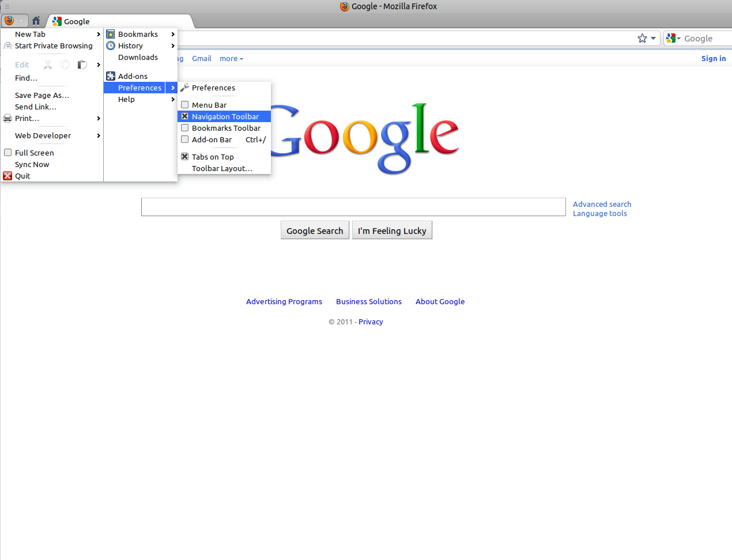Click the Add-ons puzzle piece icon
The height and width of the screenshot is (560, 732).
[x=111, y=76]
